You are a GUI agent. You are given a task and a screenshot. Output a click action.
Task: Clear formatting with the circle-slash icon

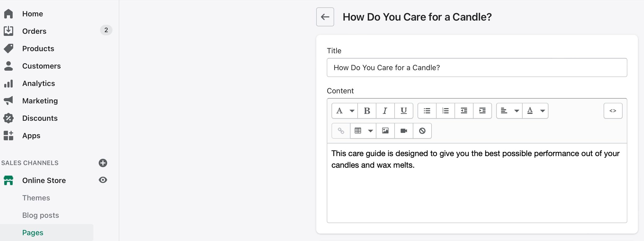point(422,131)
